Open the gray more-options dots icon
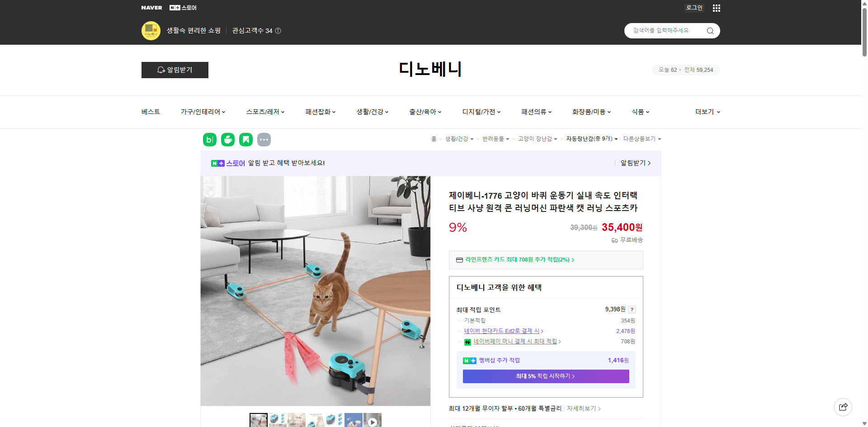Image resolution: width=868 pixels, height=427 pixels. coord(264,140)
